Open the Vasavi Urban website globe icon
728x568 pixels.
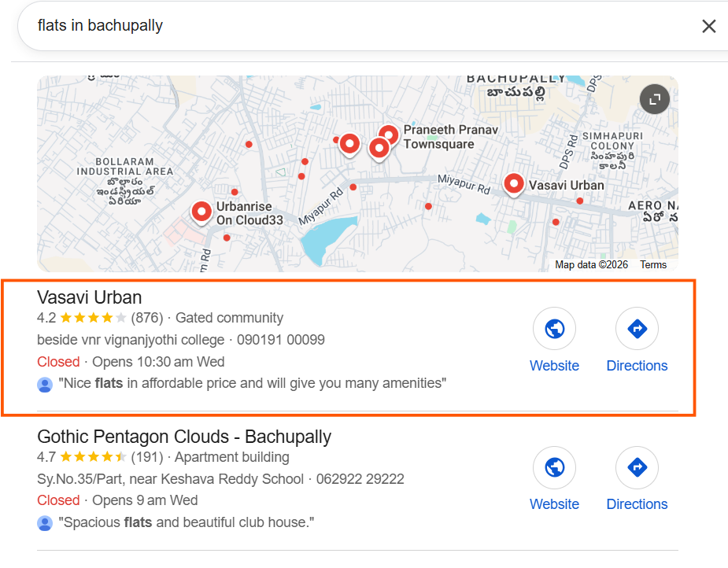554,329
